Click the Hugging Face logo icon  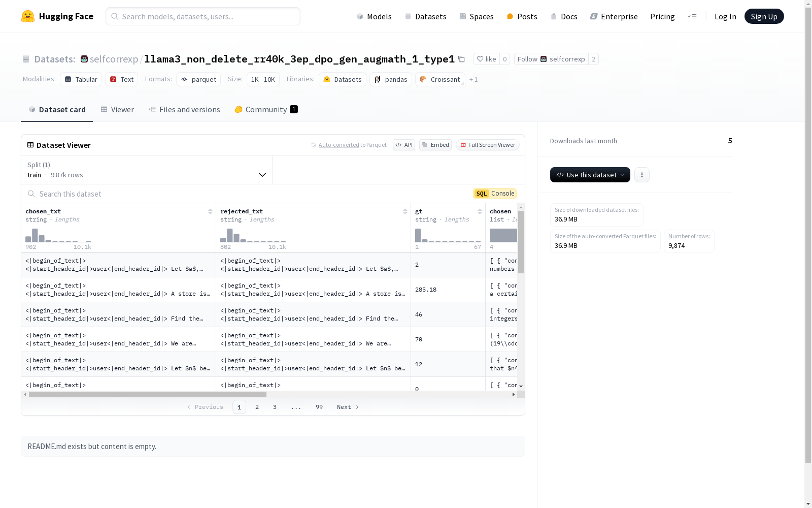coord(28,16)
